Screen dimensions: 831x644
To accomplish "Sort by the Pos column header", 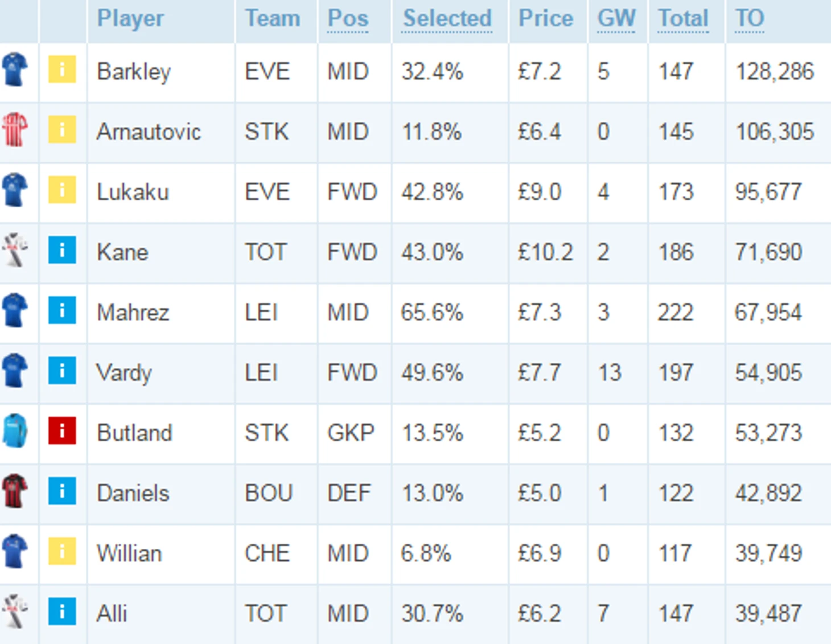I will [348, 19].
